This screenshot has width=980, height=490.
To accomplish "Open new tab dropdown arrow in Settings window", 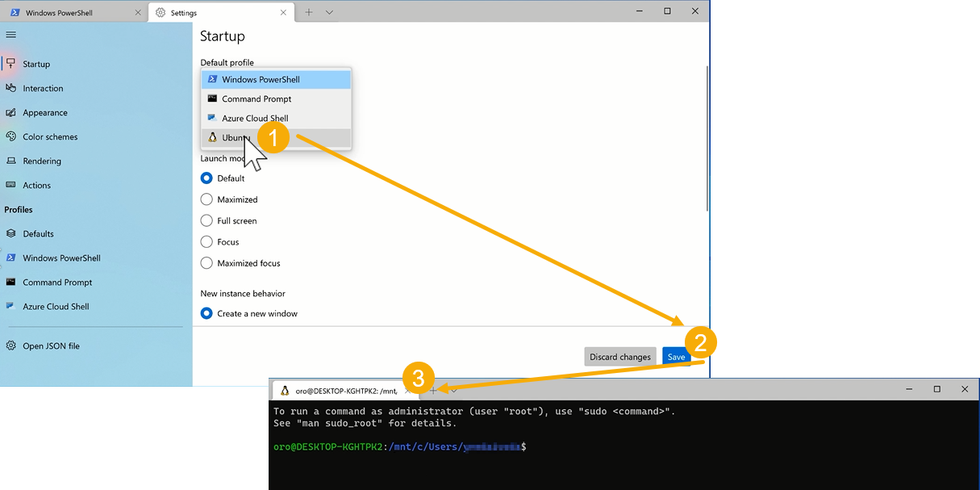I will pos(329,12).
